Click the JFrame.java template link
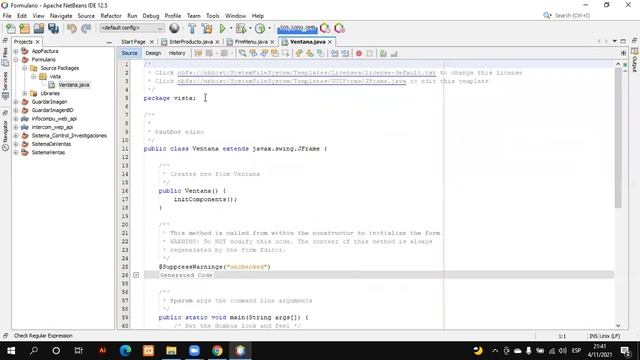 click(291, 81)
